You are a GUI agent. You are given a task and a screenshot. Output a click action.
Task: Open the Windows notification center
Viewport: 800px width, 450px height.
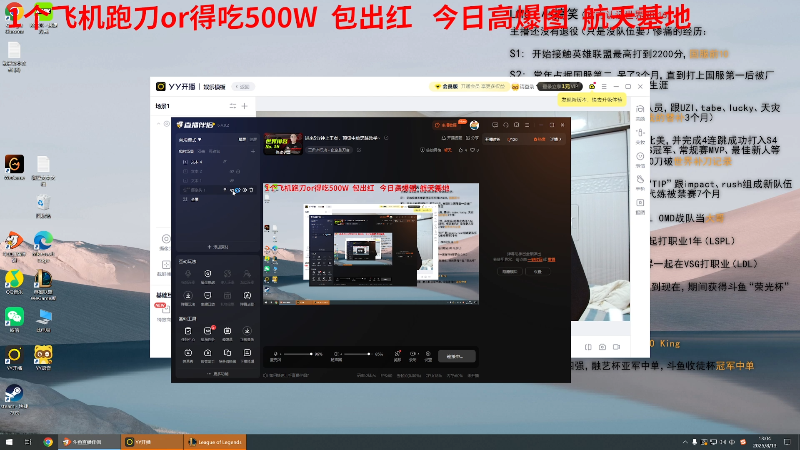click(x=788, y=442)
